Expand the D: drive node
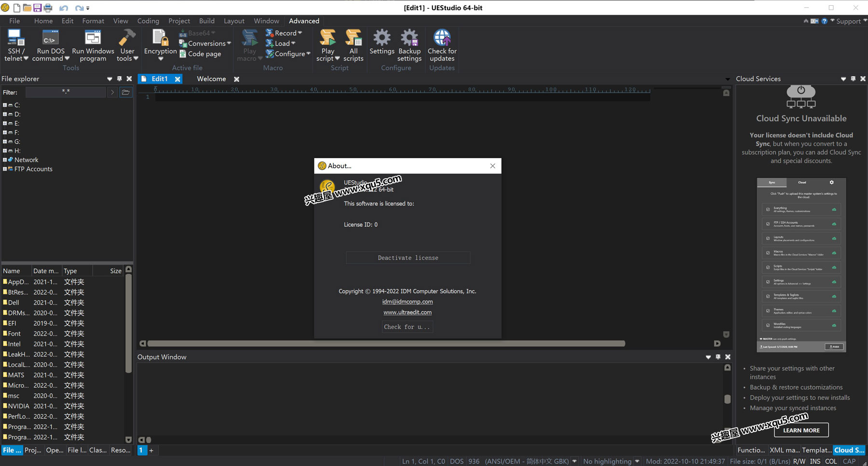 click(5, 114)
